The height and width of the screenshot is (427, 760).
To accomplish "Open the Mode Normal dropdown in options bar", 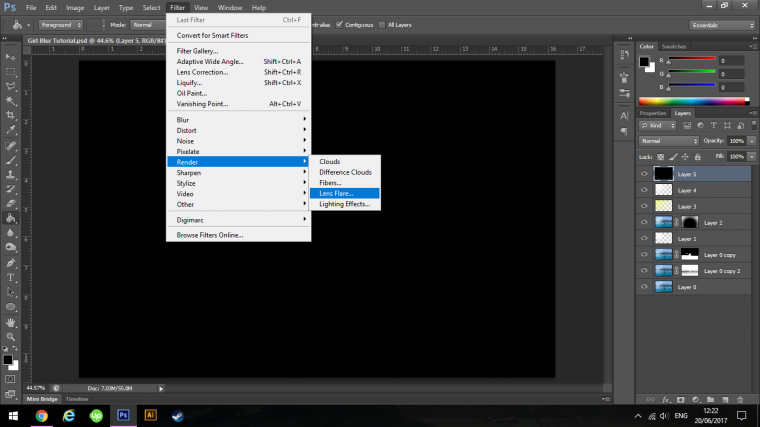I will point(148,25).
